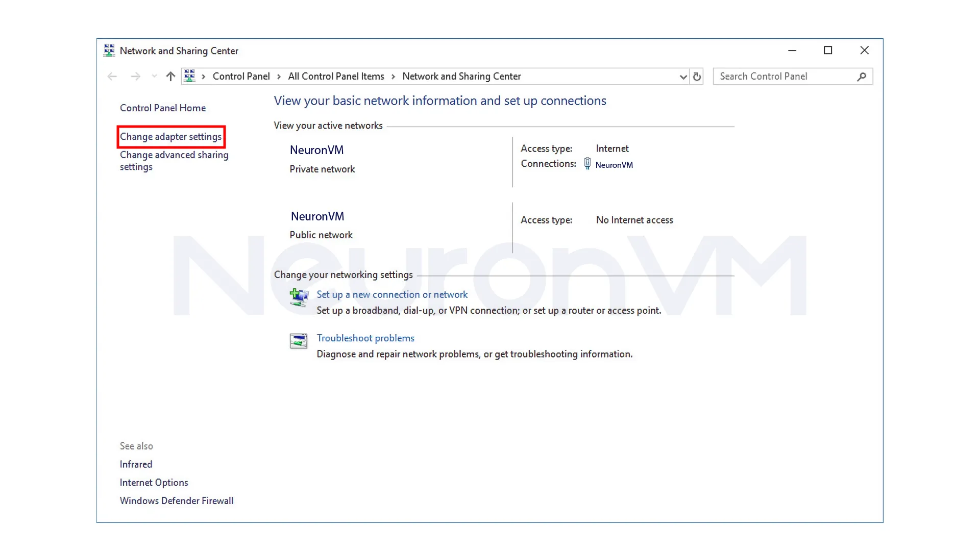980x551 pixels.
Task: Open Change adapter settings
Action: tap(170, 137)
